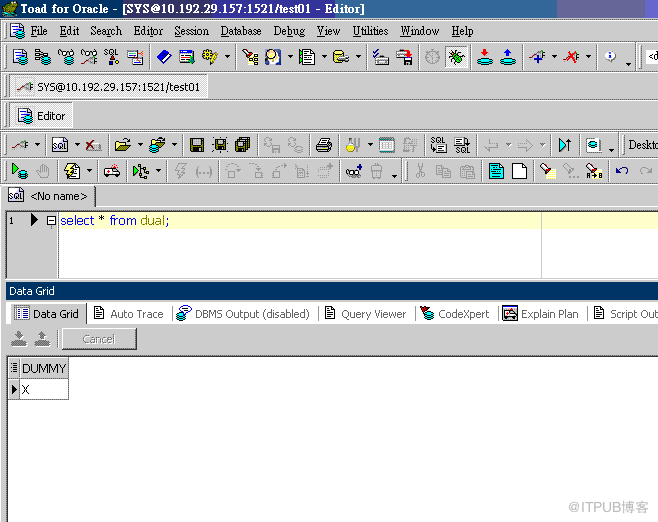Screen dimensions: 658x522
Task: Click the Rollback icon with blue arrow
Action: coord(508,57)
